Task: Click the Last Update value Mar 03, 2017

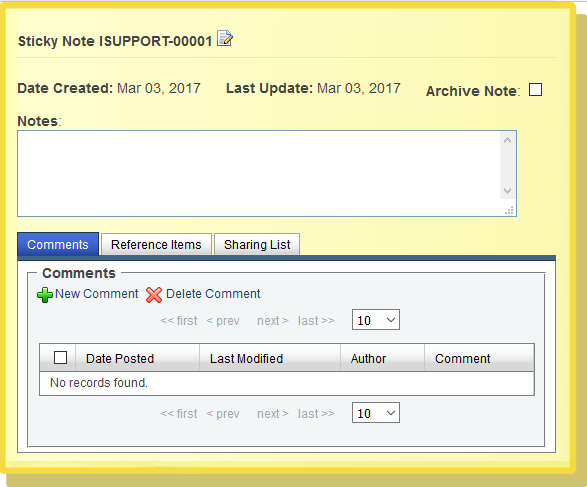Action: click(x=359, y=88)
